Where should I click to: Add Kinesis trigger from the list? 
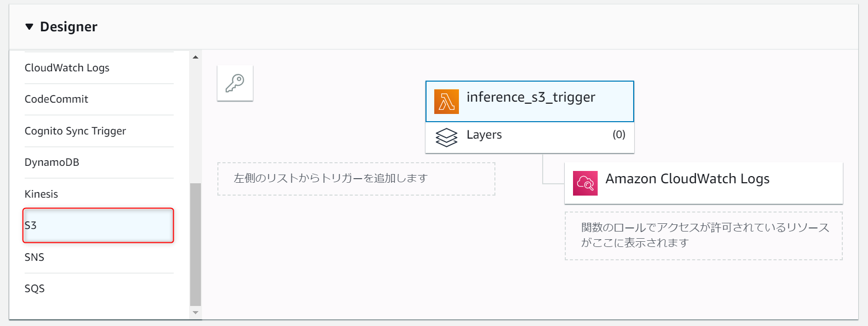tap(41, 194)
